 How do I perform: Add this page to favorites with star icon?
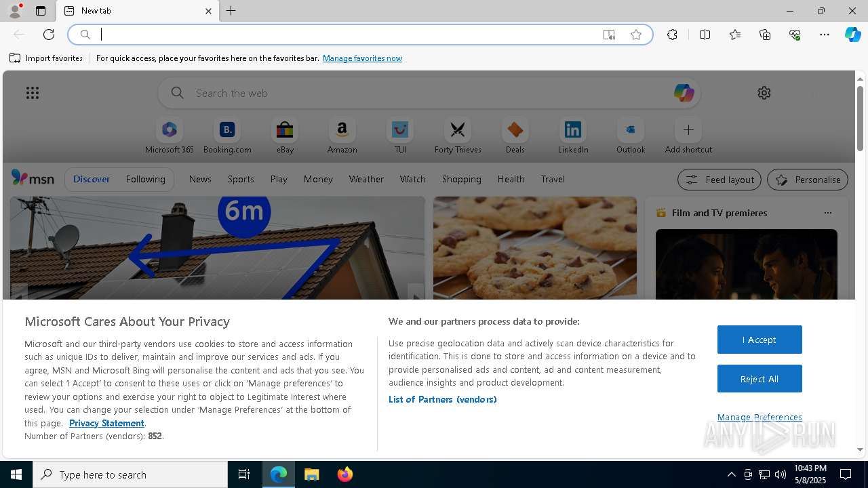tap(636, 35)
